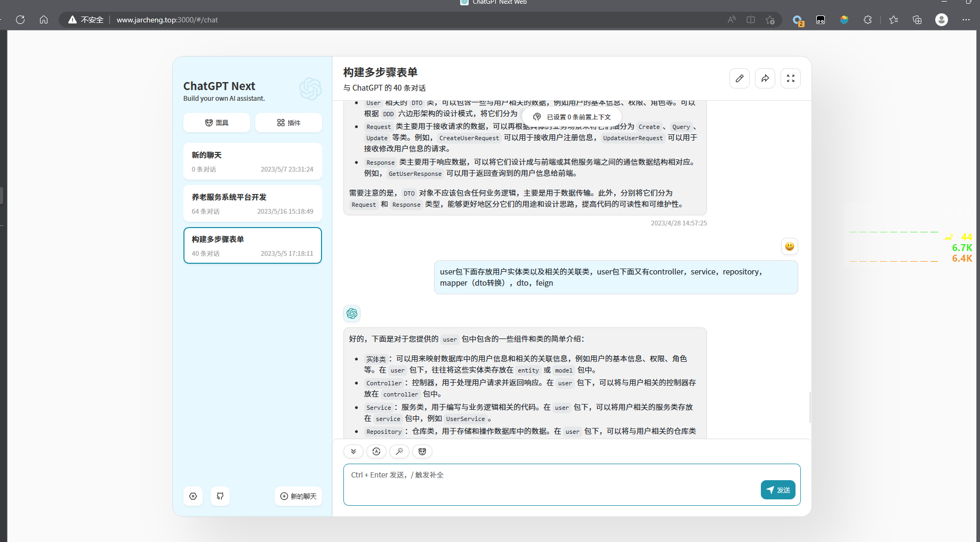This screenshot has height=542, width=980.
Task: Click the share chat arrow icon
Action: (765, 78)
